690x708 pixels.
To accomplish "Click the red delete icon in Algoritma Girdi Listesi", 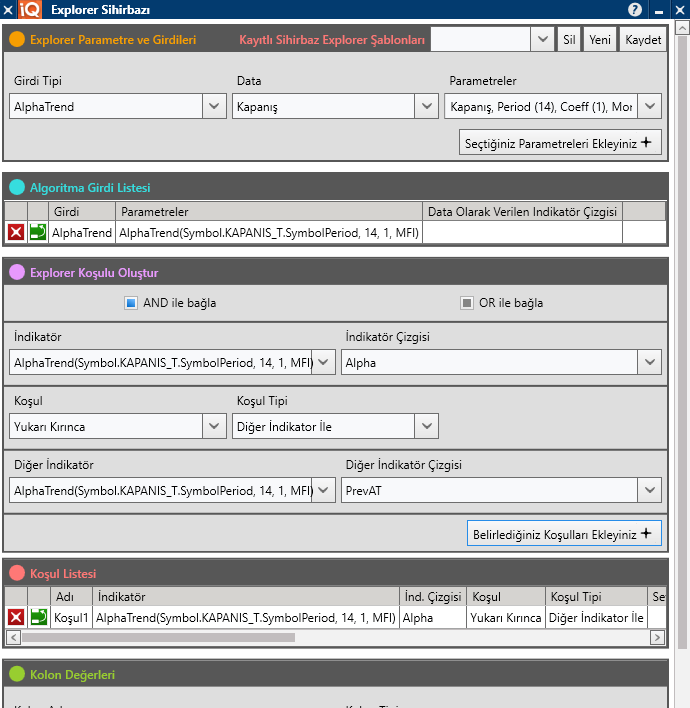I will [16, 233].
